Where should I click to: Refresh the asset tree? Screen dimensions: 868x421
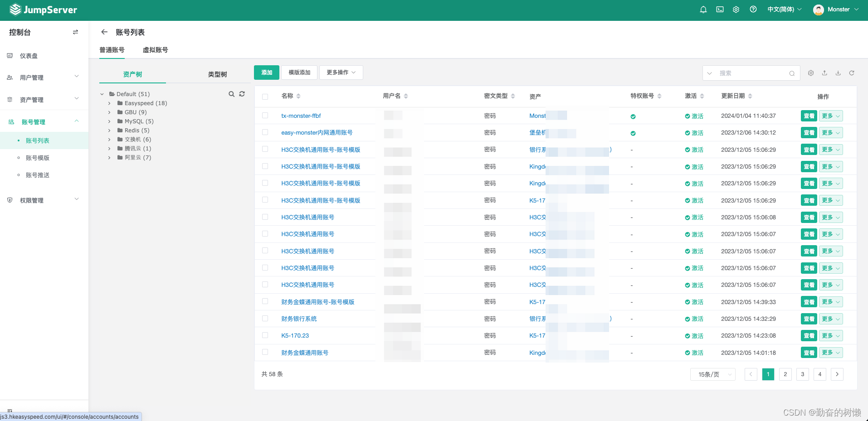pos(242,94)
